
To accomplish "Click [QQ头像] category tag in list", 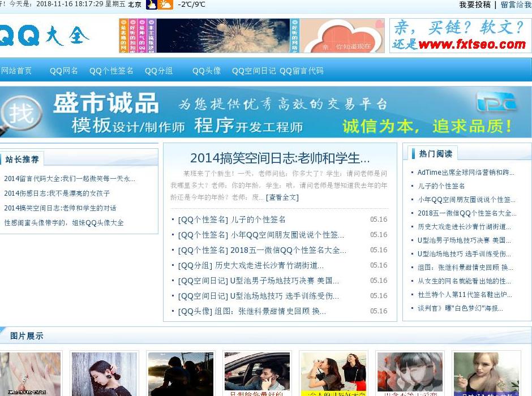I will 195,311.
